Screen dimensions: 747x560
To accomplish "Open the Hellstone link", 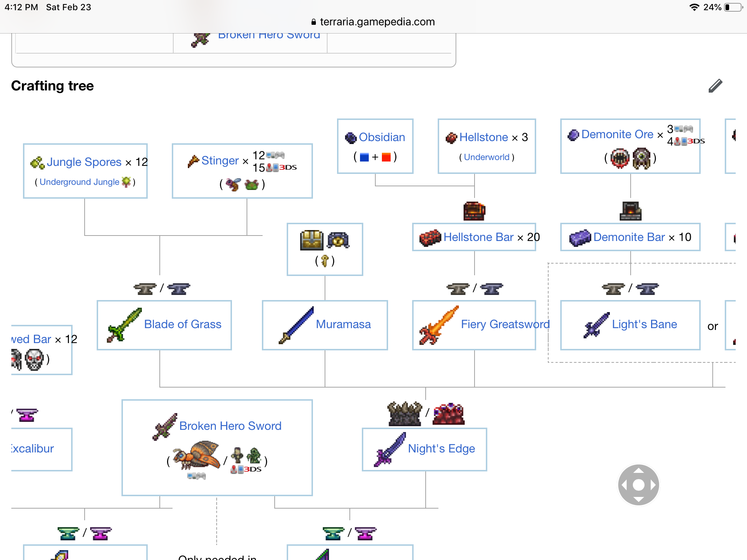I will pyautogui.click(x=484, y=137).
